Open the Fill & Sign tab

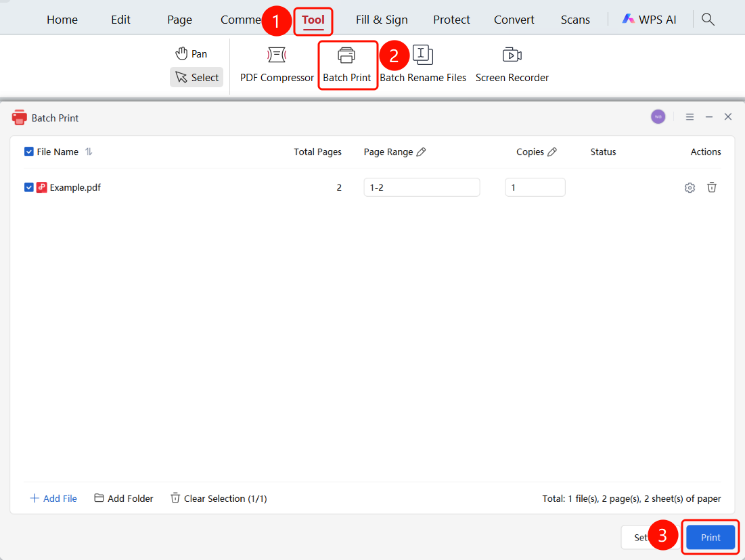pyautogui.click(x=382, y=20)
